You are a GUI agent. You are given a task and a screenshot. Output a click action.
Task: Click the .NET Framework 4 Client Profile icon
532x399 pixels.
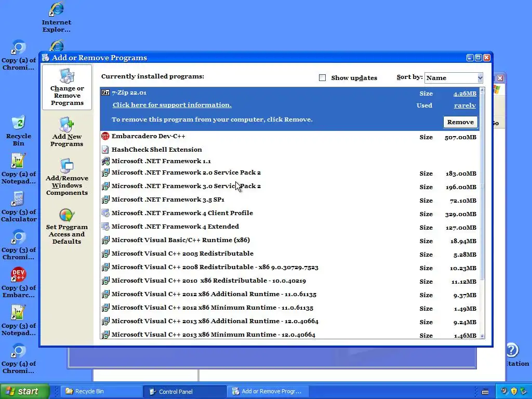[x=105, y=213]
